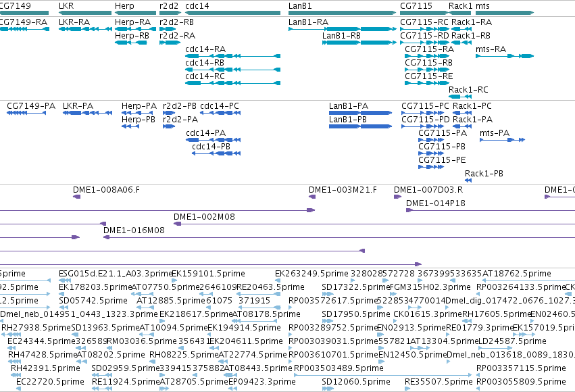
Task: Click the RE35507.5prime EST label
Action: (439, 382)
